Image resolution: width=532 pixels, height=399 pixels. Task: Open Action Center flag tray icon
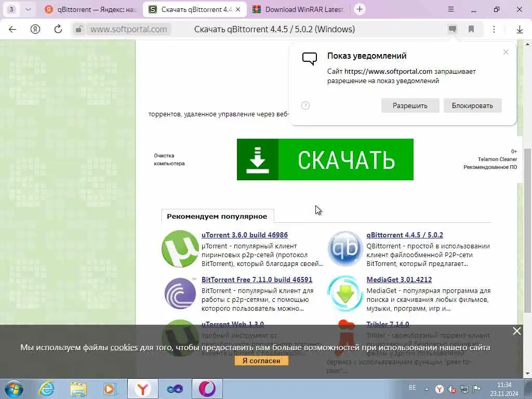point(477,389)
